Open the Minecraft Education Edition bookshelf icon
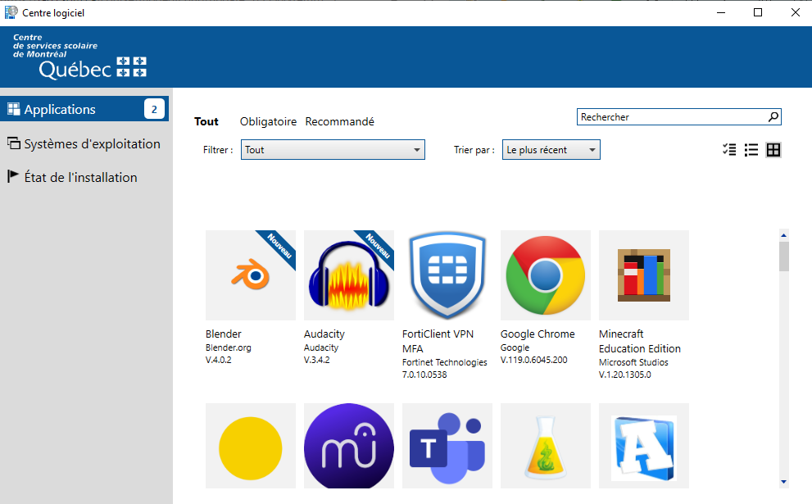 [644, 275]
